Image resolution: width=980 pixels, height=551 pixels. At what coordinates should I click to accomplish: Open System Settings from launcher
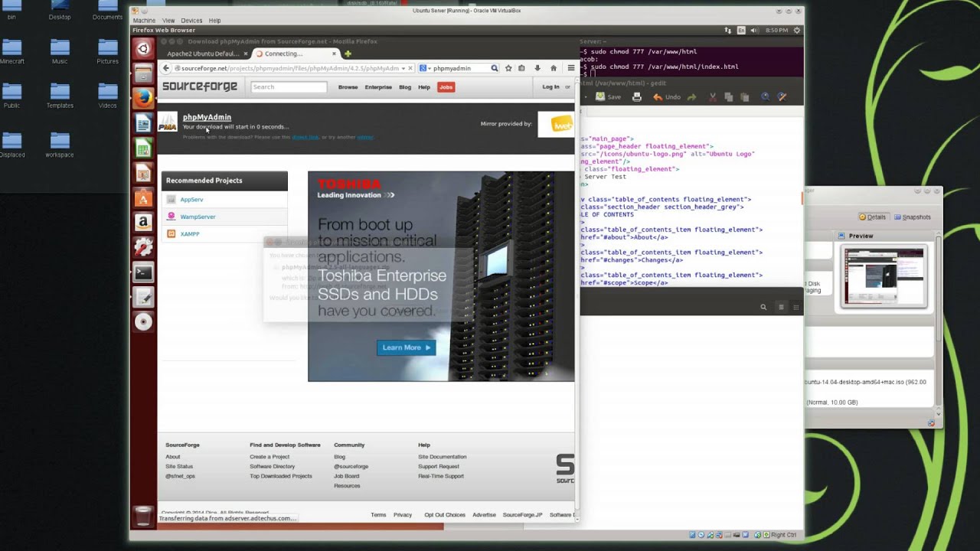(143, 247)
